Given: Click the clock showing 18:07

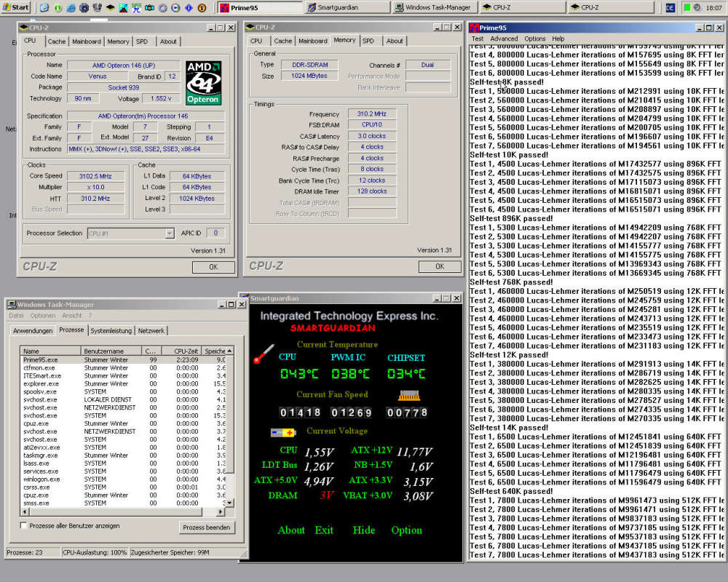Looking at the screenshot, I should point(713,7).
